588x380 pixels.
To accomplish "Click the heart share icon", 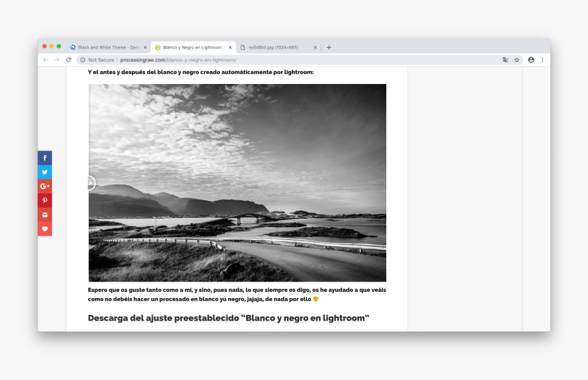I will [x=44, y=229].
